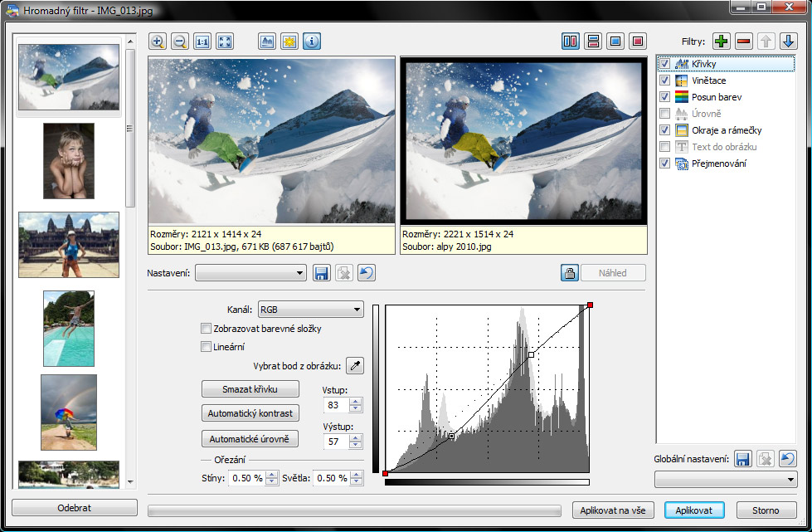Reset global settings undo arrow
Viewport: 812px width, 532px height.
coord(788,459)
